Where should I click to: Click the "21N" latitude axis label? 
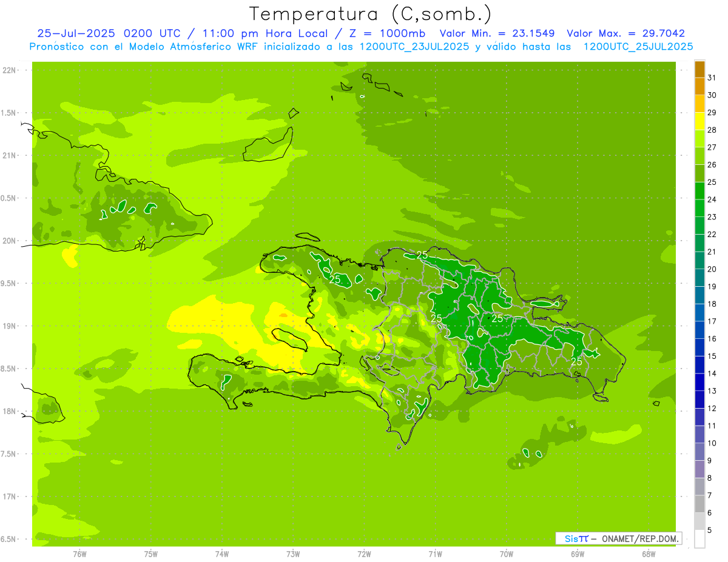click(8, 155)
